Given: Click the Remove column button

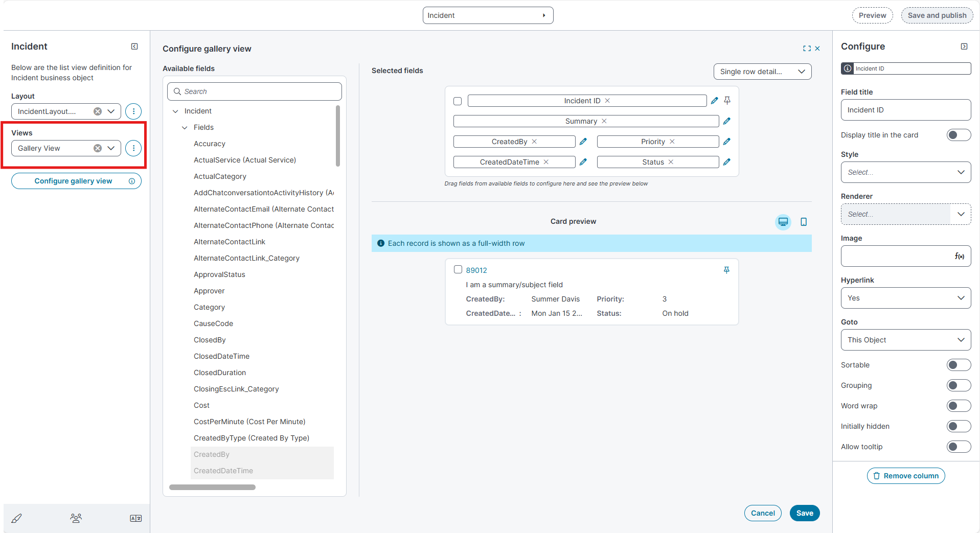Looking at the screenshot, I should point(905,476).
